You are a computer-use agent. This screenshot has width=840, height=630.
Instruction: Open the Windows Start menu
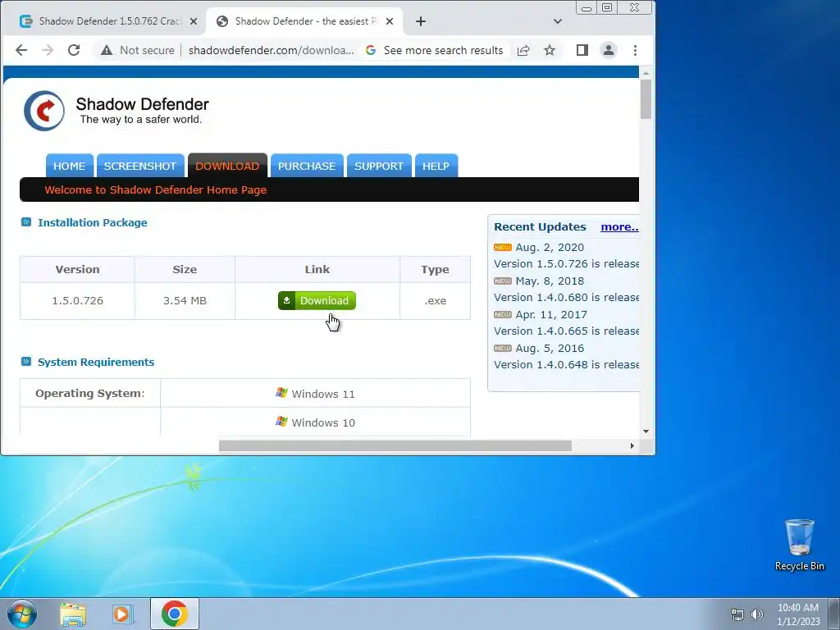[x=22, y=614]
